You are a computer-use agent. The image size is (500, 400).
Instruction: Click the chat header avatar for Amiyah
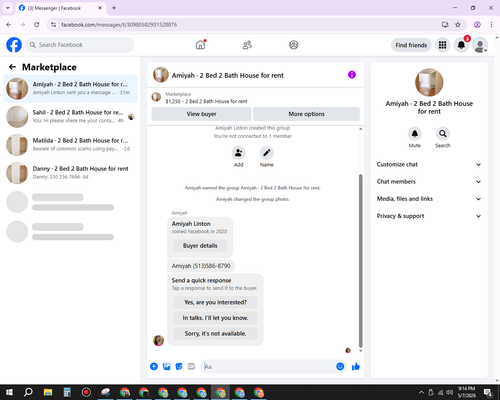pos(161,75)
